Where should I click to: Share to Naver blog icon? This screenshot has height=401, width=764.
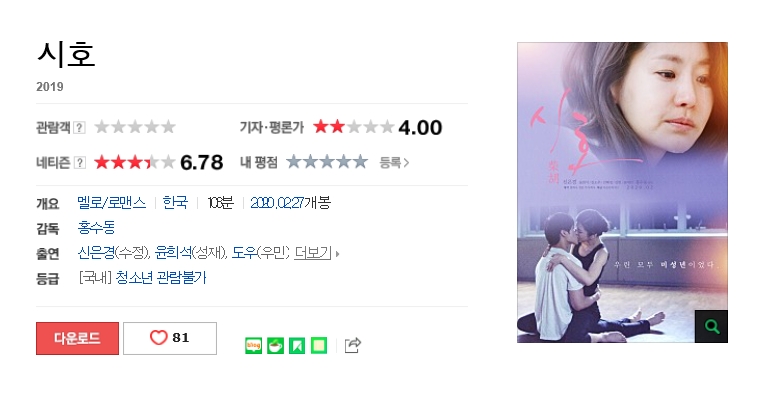click(x=253, y=345)
